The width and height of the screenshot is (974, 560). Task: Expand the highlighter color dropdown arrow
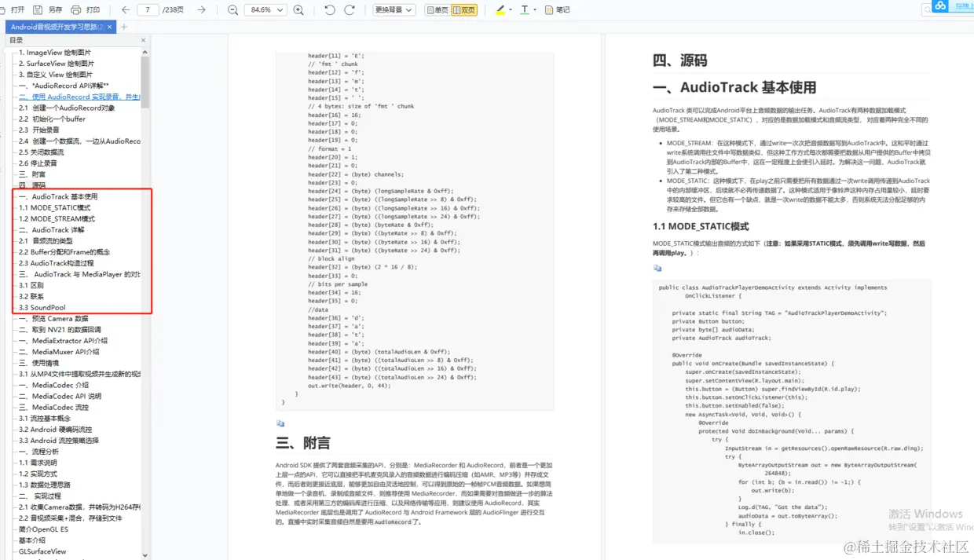tap(511, 10)
